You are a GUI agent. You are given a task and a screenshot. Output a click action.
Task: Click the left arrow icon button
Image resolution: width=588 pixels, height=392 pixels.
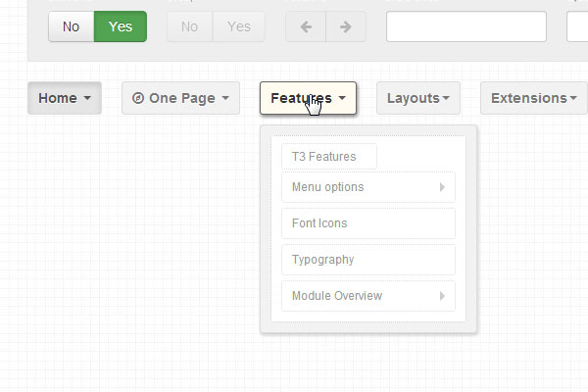(x=306, y=26)
